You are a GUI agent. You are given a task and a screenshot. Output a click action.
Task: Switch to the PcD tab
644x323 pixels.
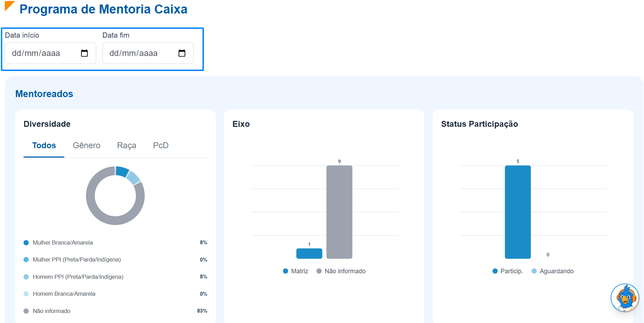point(161,145)
